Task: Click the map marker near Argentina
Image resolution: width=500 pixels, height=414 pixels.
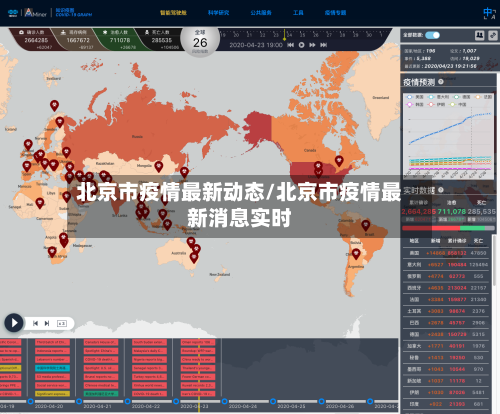Action: pos(356,254)
